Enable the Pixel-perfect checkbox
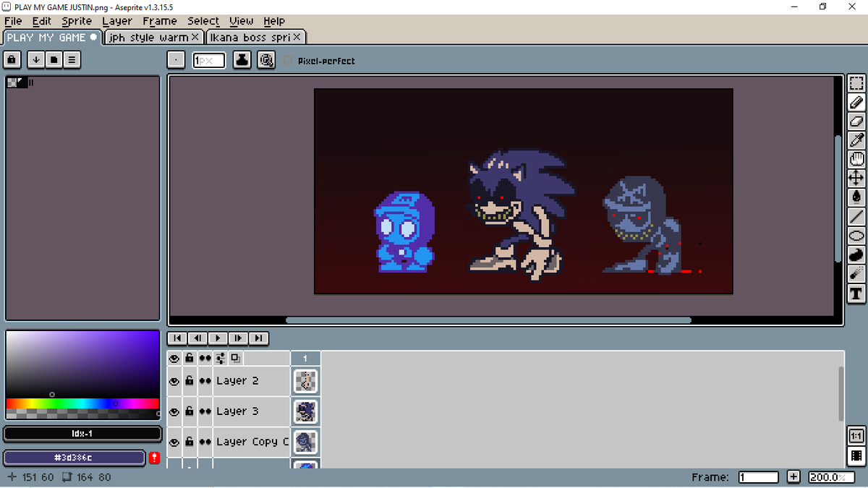Image resolution: width=868 pixels, height=488 pixels. click(288, 61)
